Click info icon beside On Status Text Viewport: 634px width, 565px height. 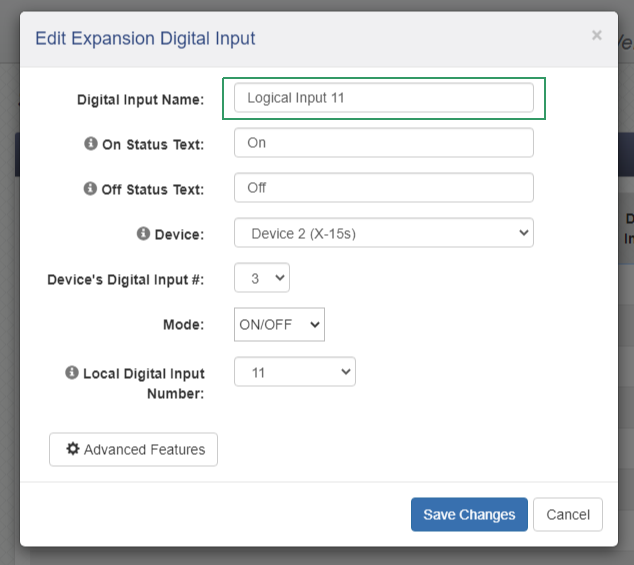coord(92,144)
